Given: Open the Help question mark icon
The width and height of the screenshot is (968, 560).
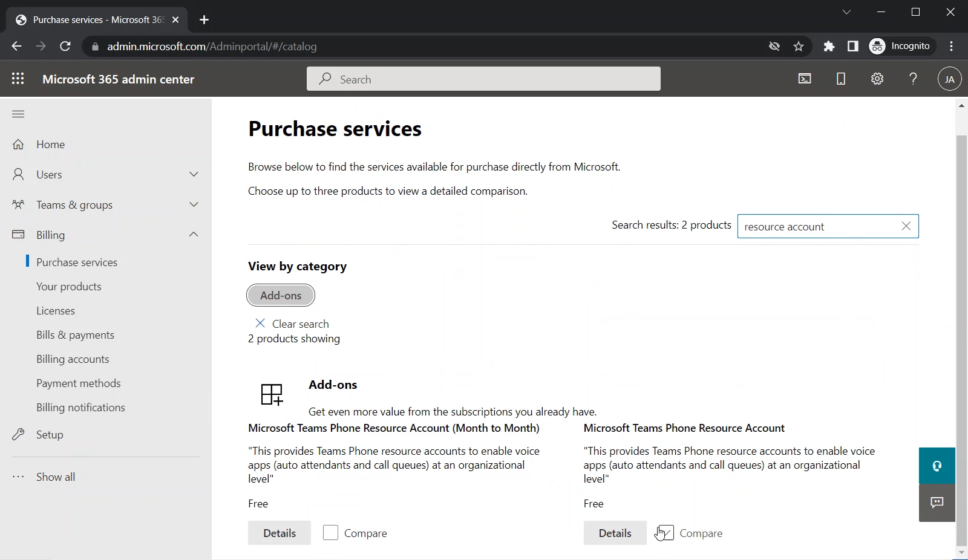Looking at the screenshot, I should 914,79.
